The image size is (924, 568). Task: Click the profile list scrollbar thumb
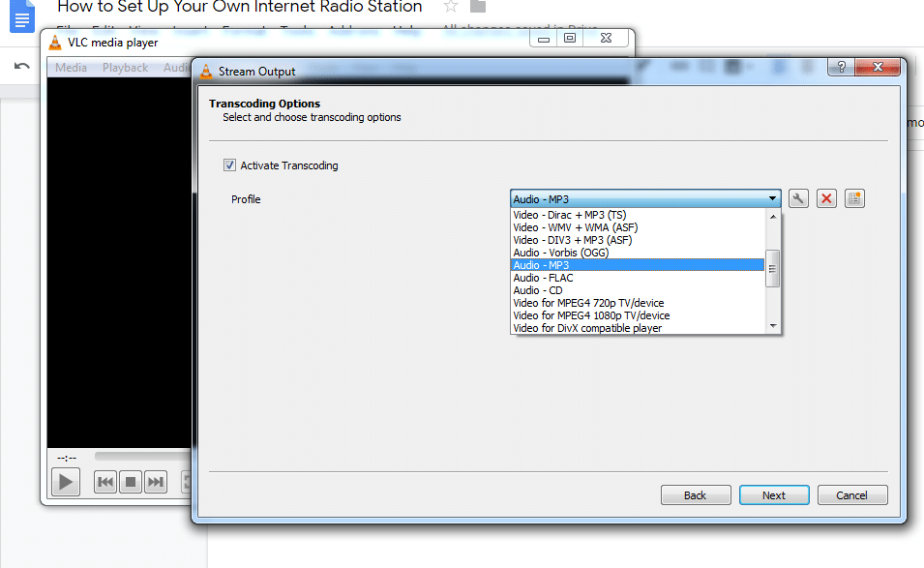772,269
